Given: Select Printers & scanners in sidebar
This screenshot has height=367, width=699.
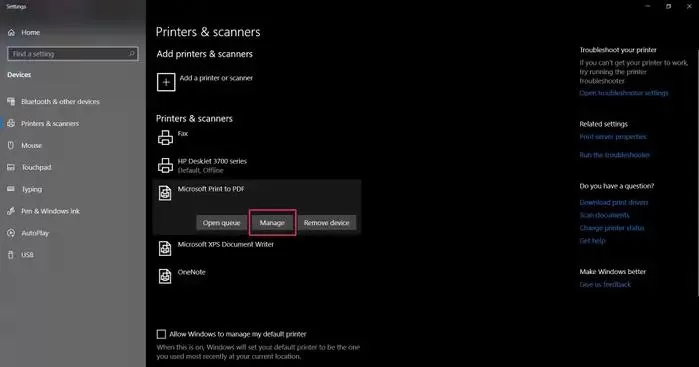Looking at the screenshot, I should click(50, 124).
